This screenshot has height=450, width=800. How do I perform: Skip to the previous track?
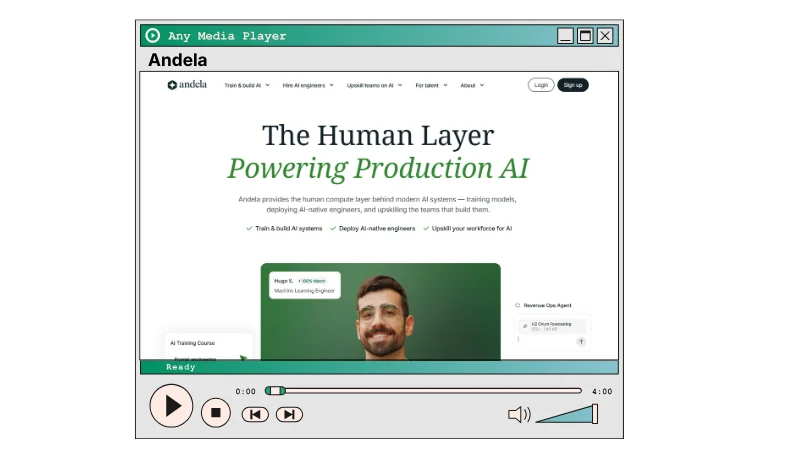(255, 414)
